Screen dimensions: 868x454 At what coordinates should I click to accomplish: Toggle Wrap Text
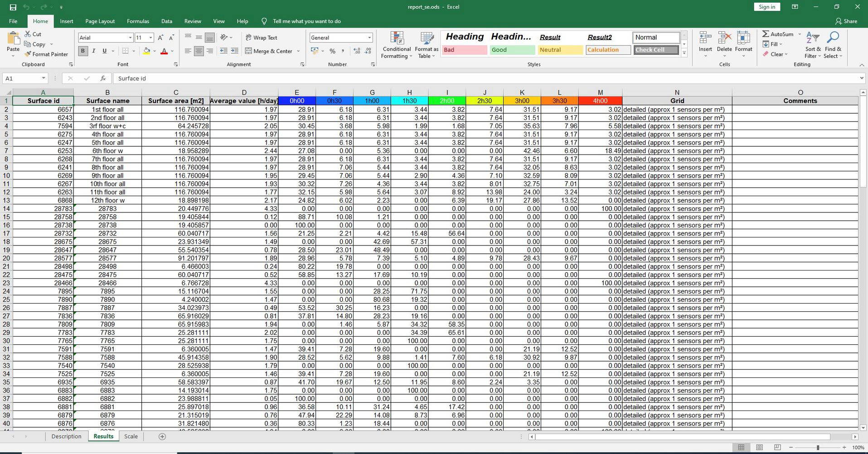pyautogui.click(x=262, y=38)
